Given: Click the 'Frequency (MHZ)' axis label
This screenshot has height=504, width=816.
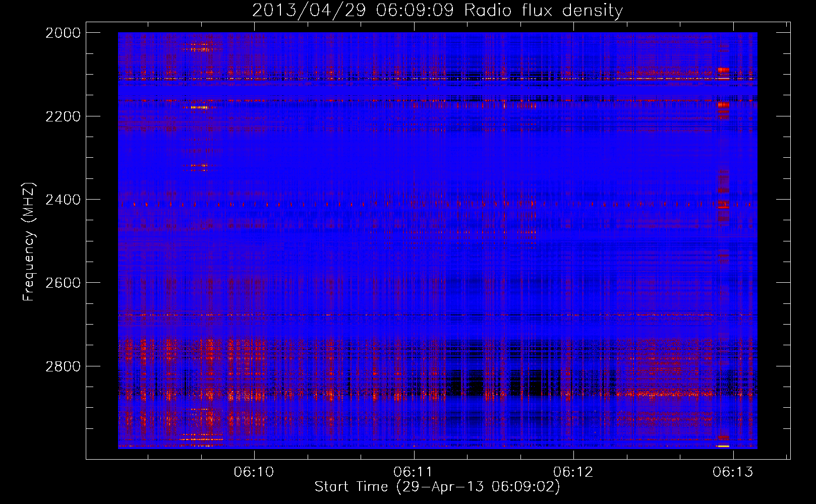Looking at the screenshot, I should [29, 242].
